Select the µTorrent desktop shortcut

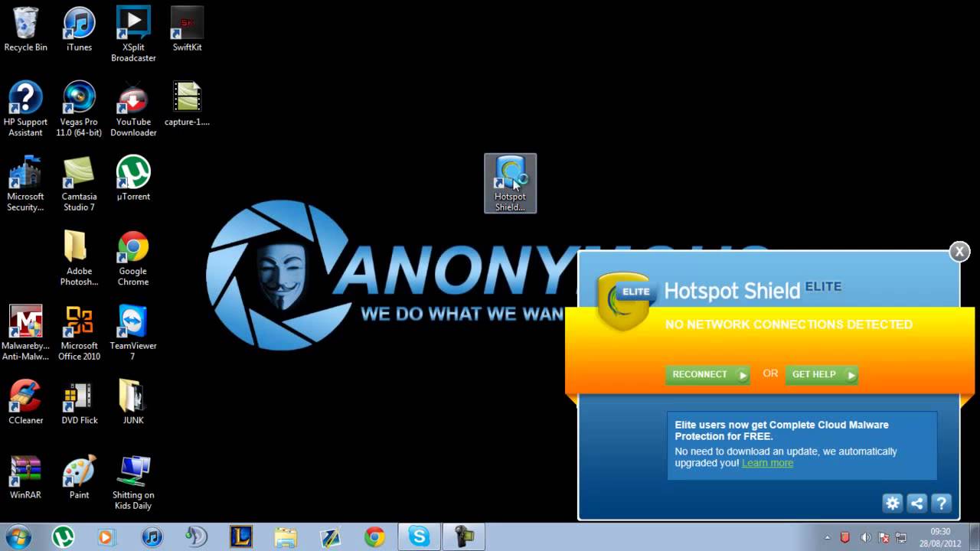tap(133, 178)
